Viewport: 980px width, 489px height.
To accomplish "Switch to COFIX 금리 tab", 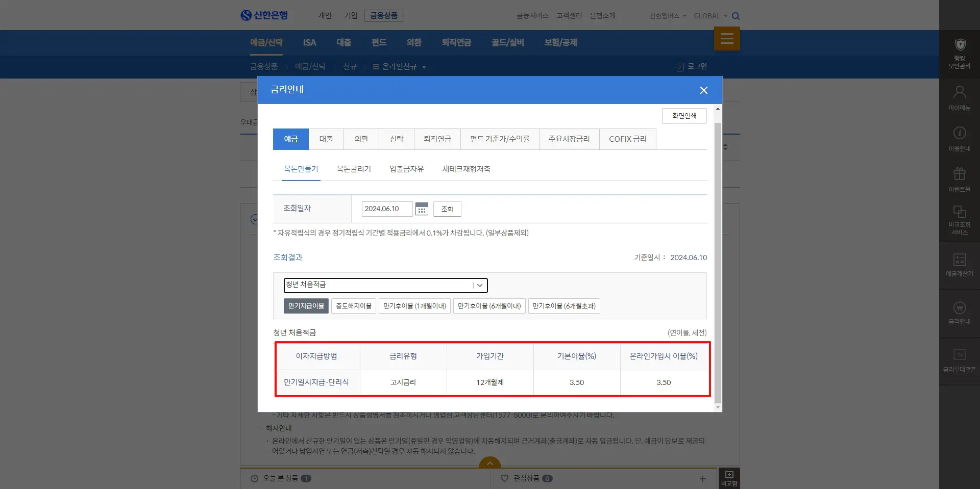I will coord(628,139).
